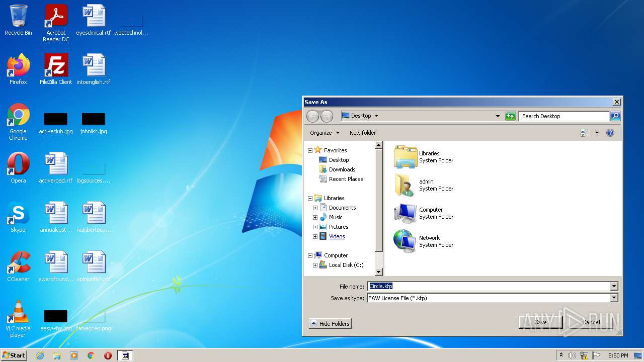
Task: Open the address bar previous locations dropdown
Action: pos(498,116)
